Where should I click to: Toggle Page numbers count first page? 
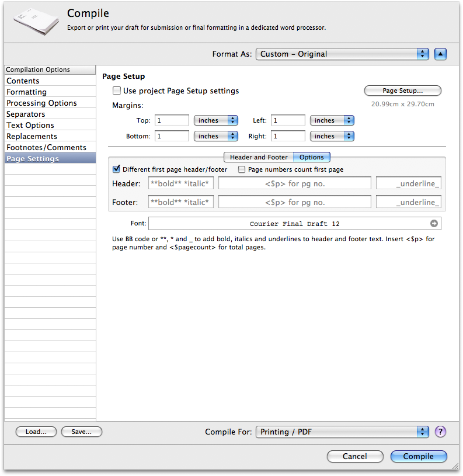(242, 169)
